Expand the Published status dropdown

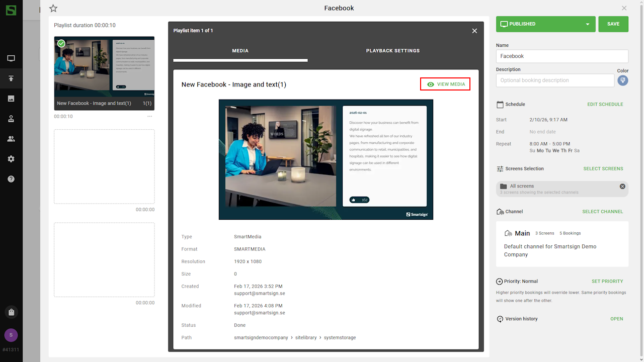click(x=587, y=24)
